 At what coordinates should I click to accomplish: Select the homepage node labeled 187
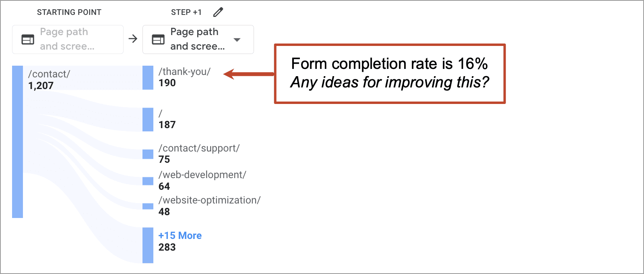147,119
